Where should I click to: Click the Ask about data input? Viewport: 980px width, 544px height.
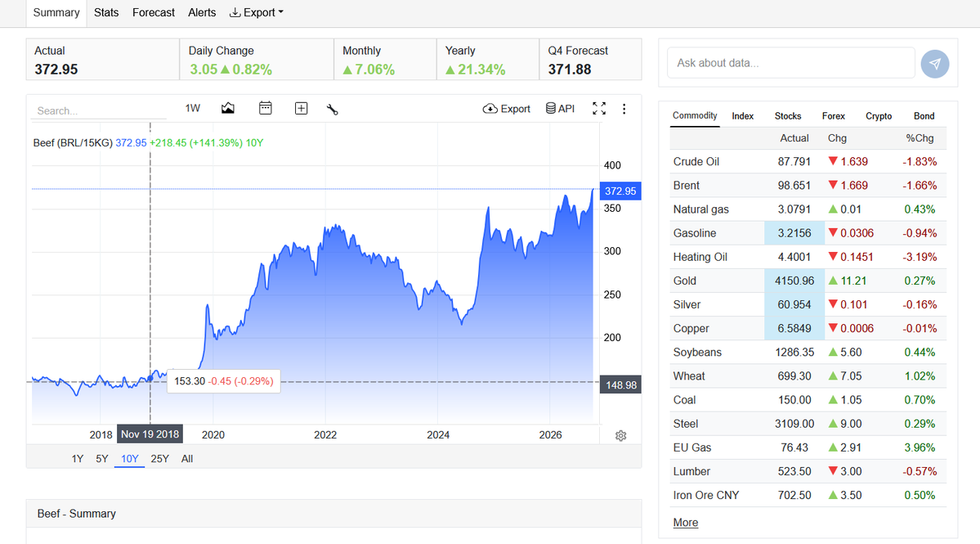point(790,63)
